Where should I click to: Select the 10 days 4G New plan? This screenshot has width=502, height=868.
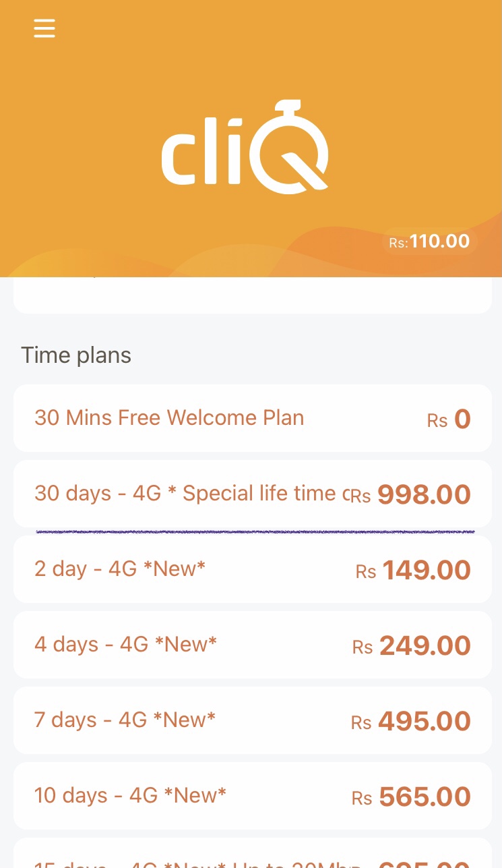tap(253, 796)
